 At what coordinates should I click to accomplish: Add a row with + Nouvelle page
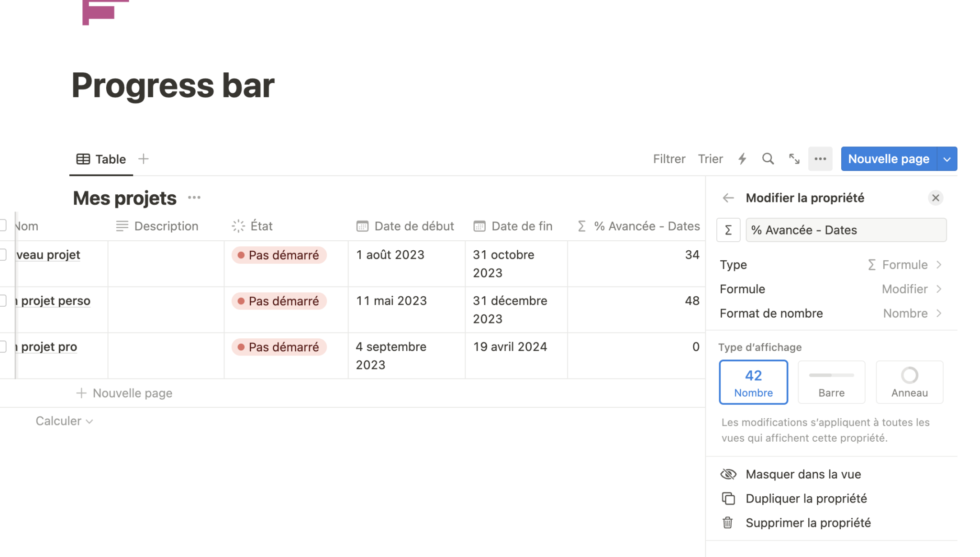(x=124, y=393)
